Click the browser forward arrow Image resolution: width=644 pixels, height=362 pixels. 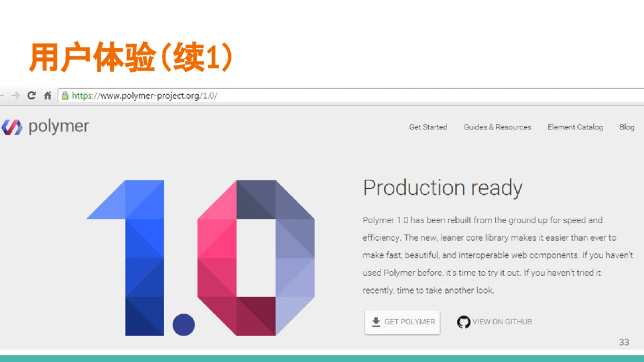pyautogui.click(x=16, y=96)
